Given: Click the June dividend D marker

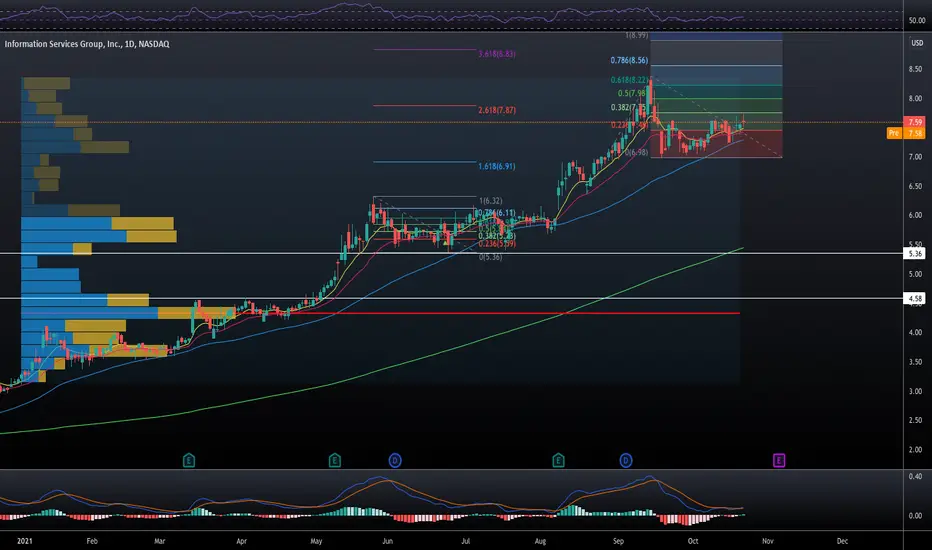Looking at the screenshot, I should click(x=395, y=460).
